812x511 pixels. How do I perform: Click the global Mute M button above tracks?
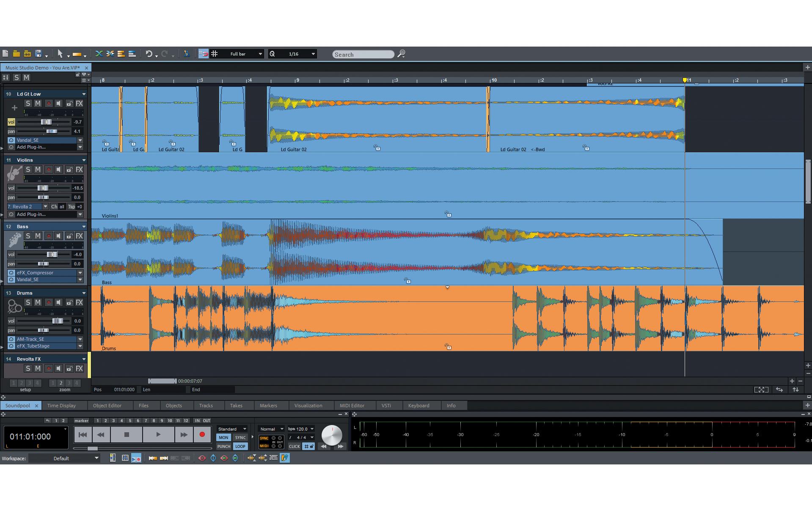pyautogui.click(x=26, y=77)
